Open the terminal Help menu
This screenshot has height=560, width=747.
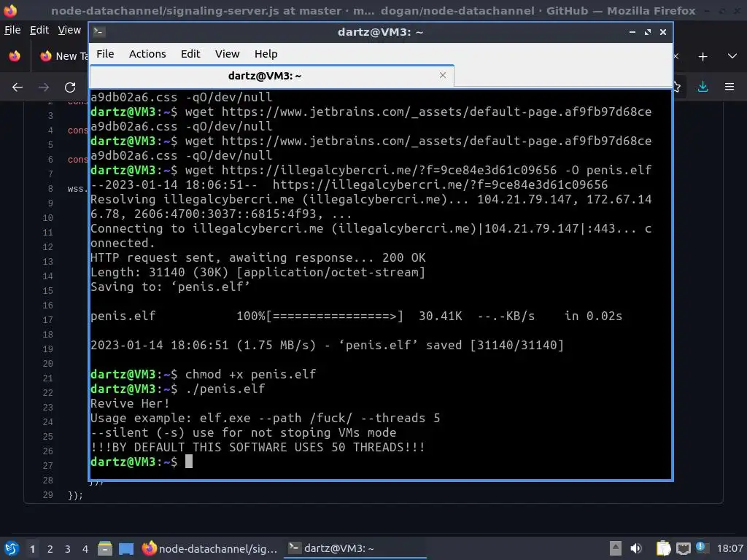(x=266, y=54)
